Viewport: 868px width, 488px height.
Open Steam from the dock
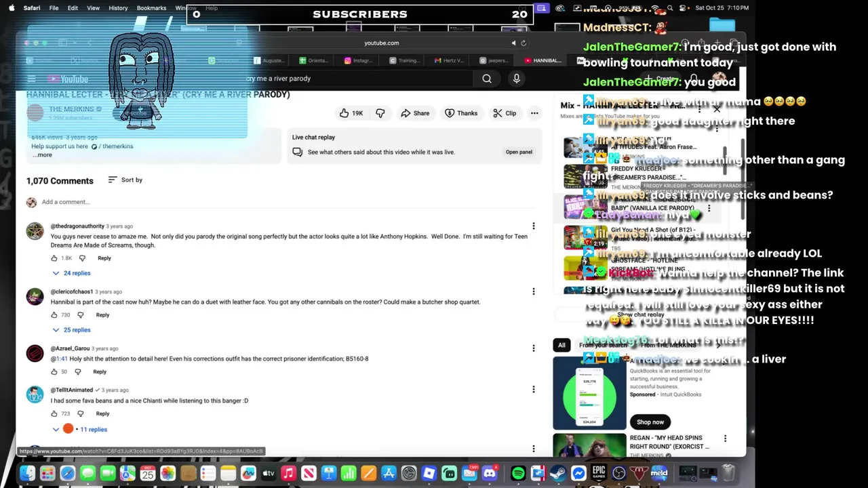(558, 473)
